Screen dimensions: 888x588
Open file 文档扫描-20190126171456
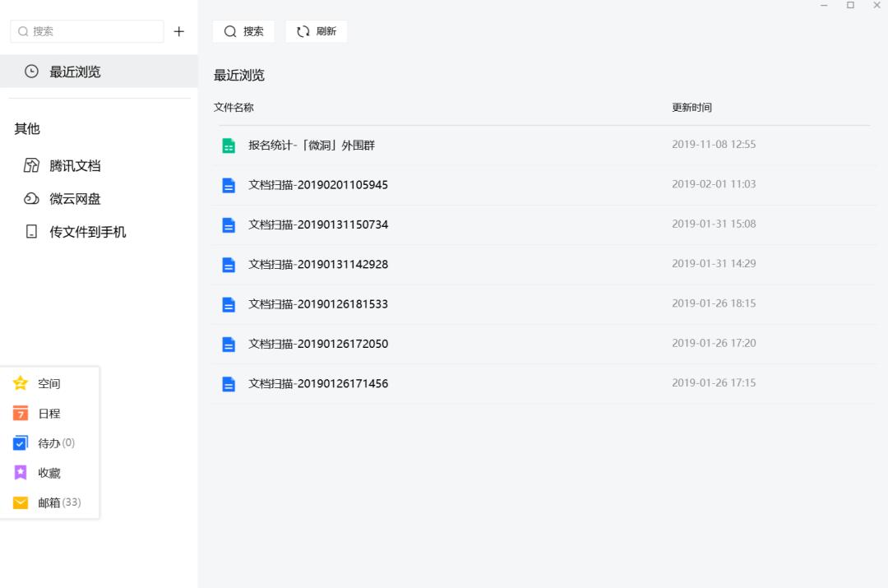tap(317, 383)
